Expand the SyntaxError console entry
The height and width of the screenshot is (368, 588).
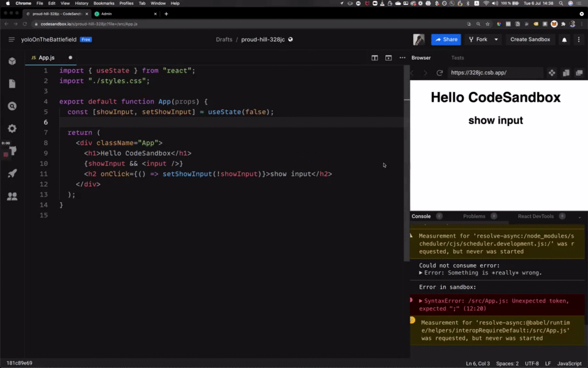[x=421, y=300]
